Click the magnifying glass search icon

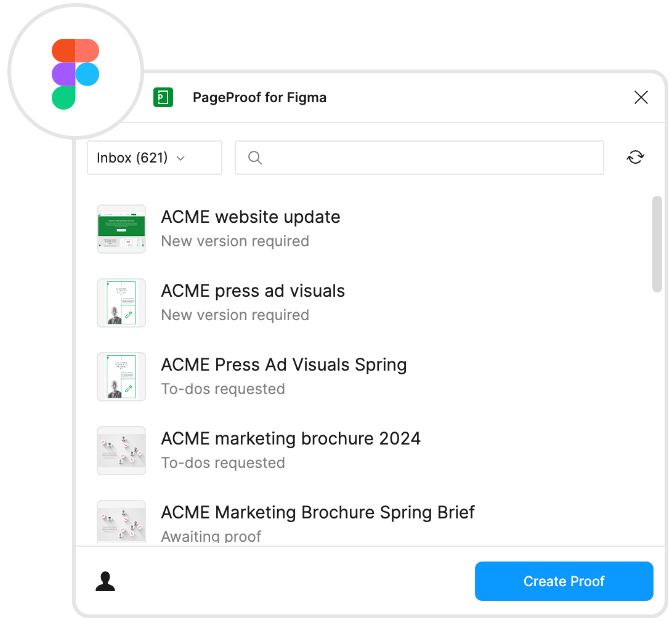pos(254,158)
